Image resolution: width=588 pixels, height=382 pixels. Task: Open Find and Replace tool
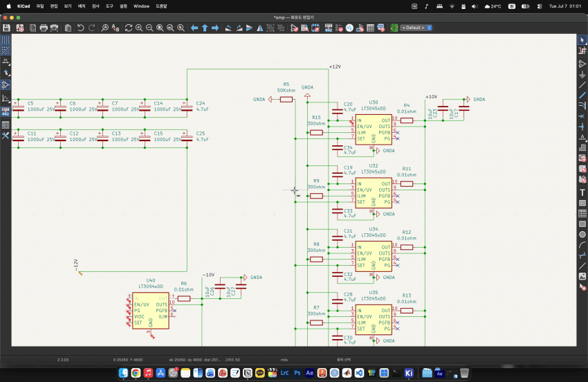tap(116, 28)
